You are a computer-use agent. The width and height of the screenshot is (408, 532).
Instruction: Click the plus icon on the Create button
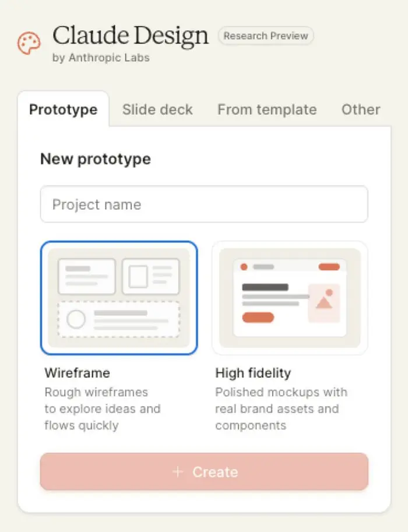[178, 472]
